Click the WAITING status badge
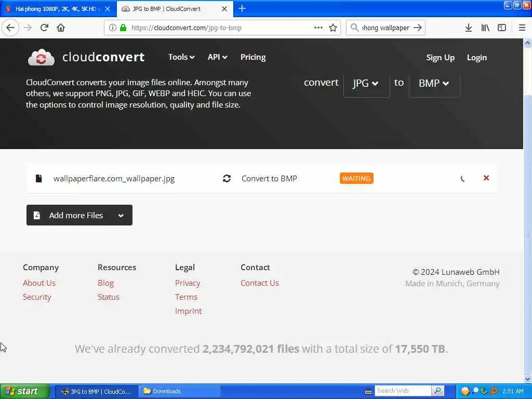 tap(356, 179)
